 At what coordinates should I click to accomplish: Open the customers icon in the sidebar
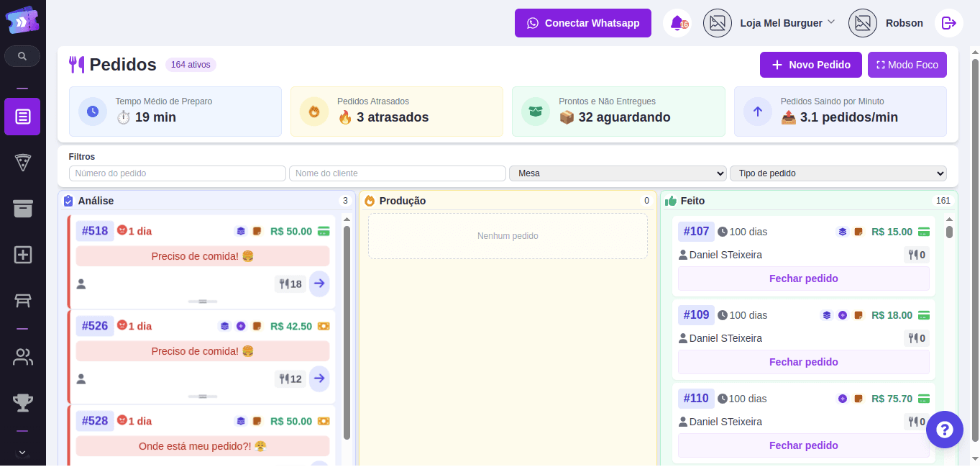tap(22, 357)
